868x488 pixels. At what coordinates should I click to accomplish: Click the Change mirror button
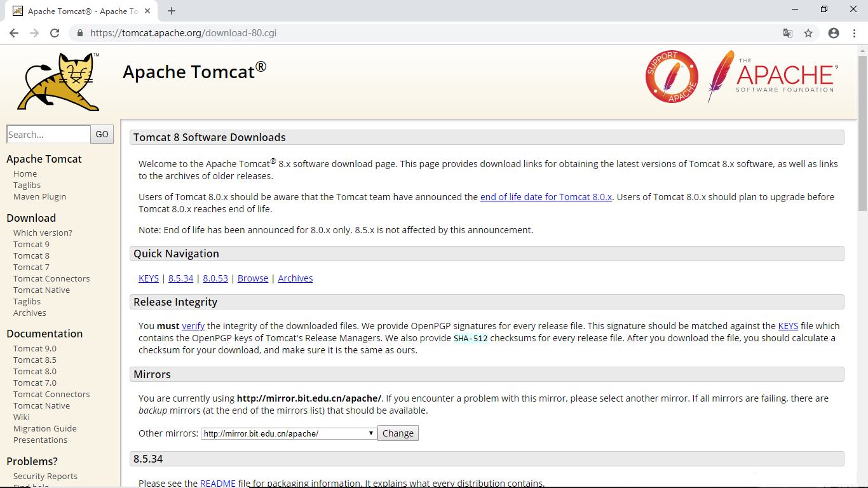pyautogui.click(x=398, y=433)
